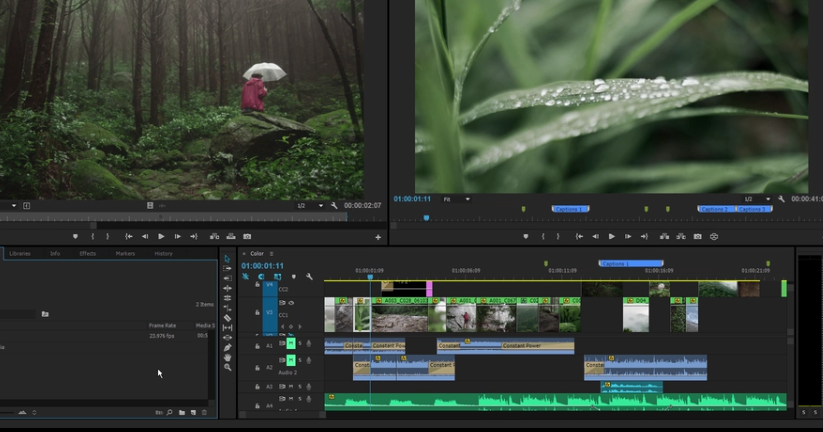Select the Hand tool
Viewport: 823px width, 432px height.
pyautogui.click(x=227, y=357)
